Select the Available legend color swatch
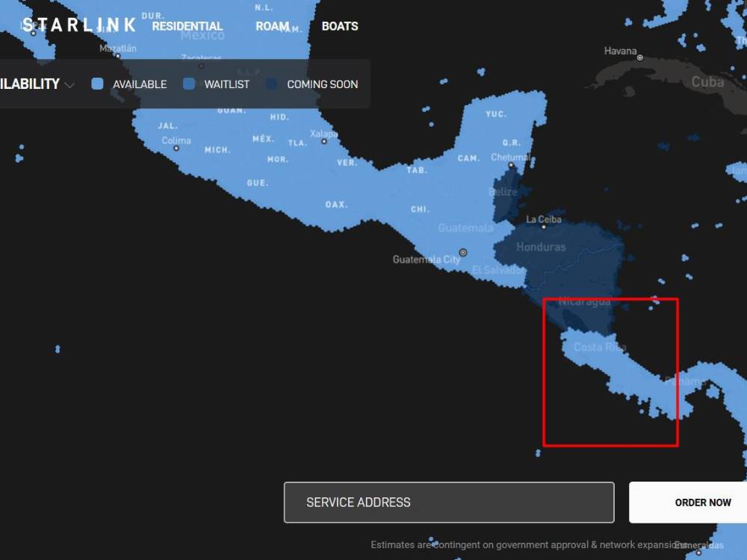 [97, 84]
